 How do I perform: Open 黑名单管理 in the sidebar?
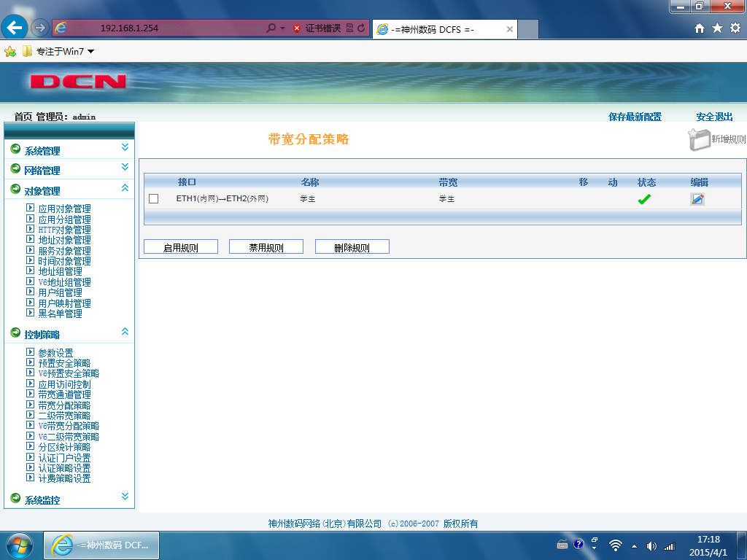point(60,314)
